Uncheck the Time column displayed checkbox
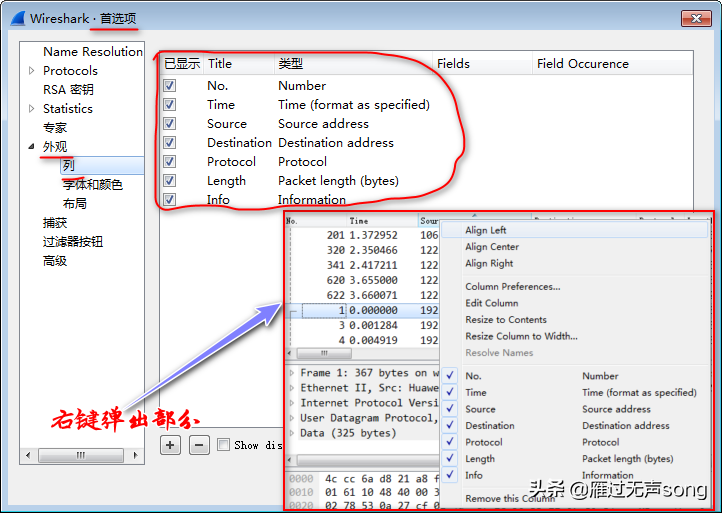The image size is (722, 513). pyautogui.click(x=169, y=105)
